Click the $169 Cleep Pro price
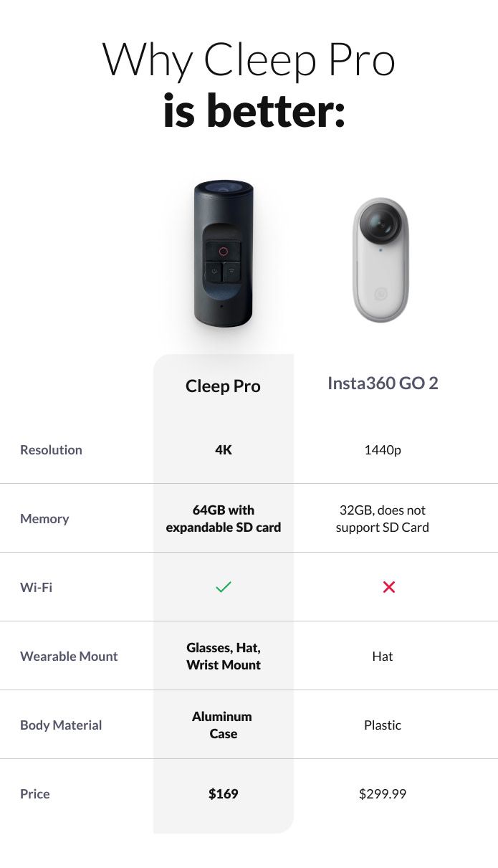Viewport: 498px width, 868px height. click(x=224, y=794)
